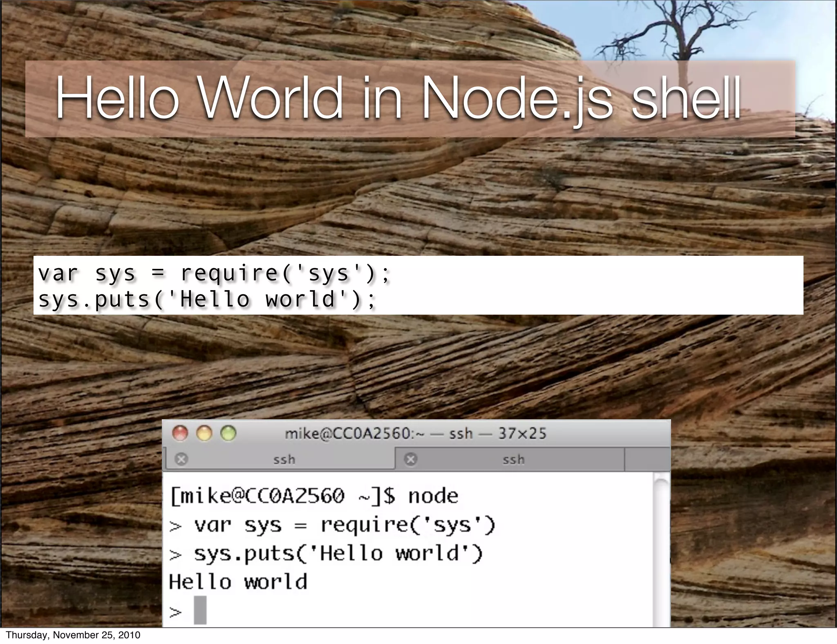Switch to the second ssh tab
This screenshot has width=837, height=644.
(510, 459)
